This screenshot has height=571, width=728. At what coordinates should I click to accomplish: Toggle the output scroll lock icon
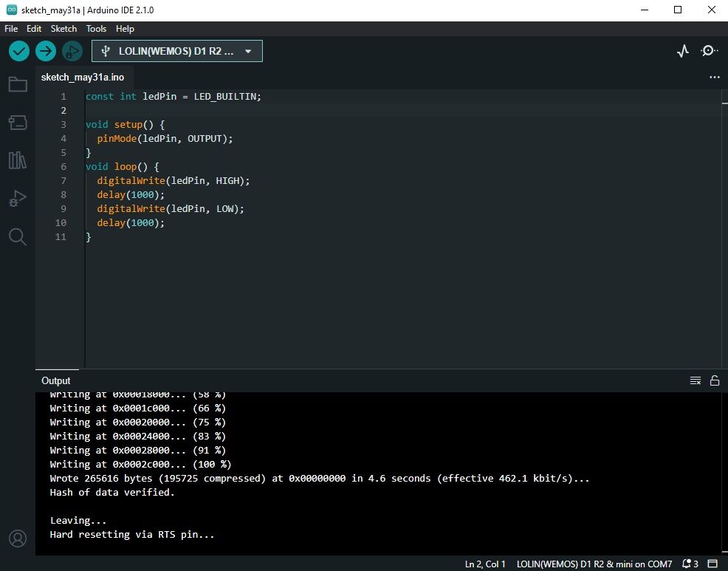click(x=714, y=380)
